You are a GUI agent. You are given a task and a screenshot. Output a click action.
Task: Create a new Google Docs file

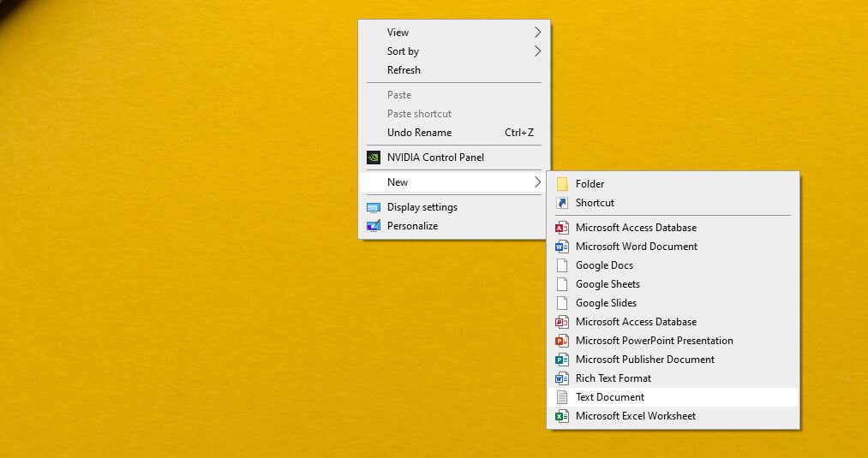tap(673, 265)
